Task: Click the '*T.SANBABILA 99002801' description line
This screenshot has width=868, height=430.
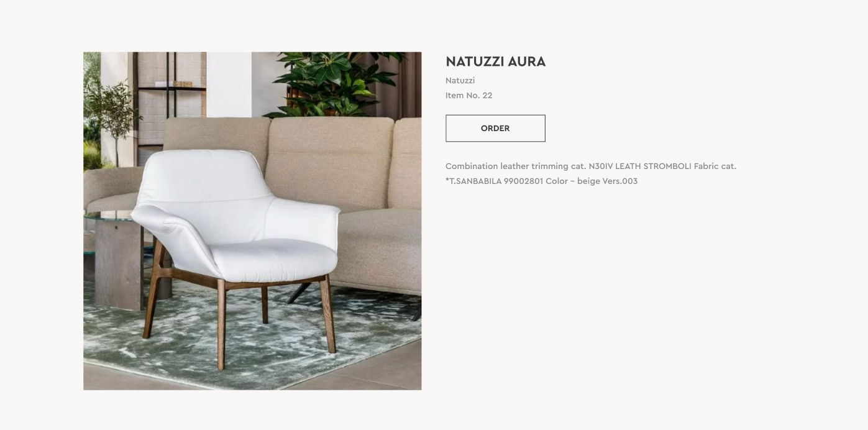Action: (494, 181)
